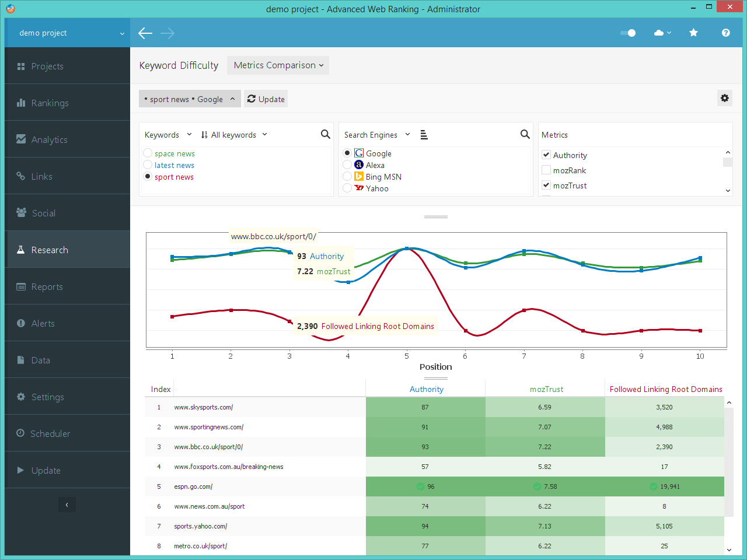
Task: Click the Links chain icon
Action: [21, 176]
